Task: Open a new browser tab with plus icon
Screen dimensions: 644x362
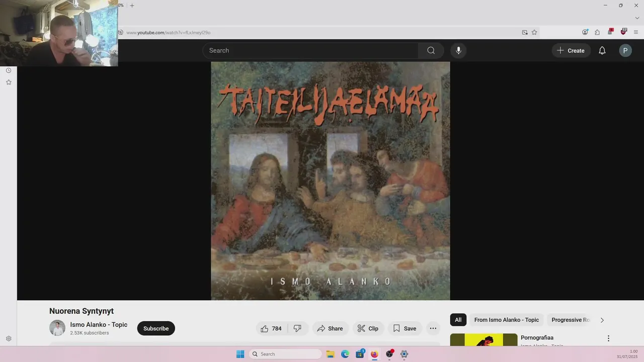Action: click(x=132, y=6)
